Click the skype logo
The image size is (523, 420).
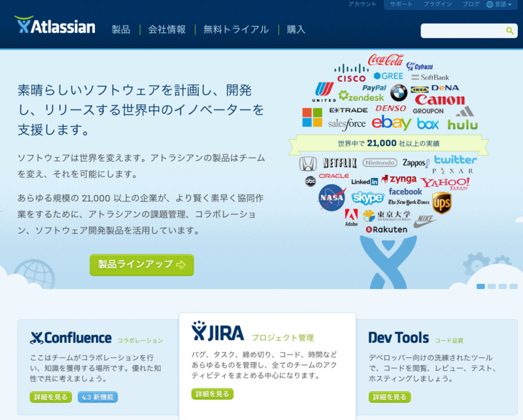[x=368, y=198]
